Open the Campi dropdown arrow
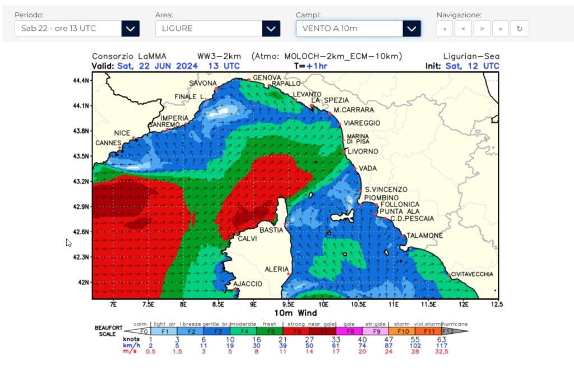 point(411,29)
